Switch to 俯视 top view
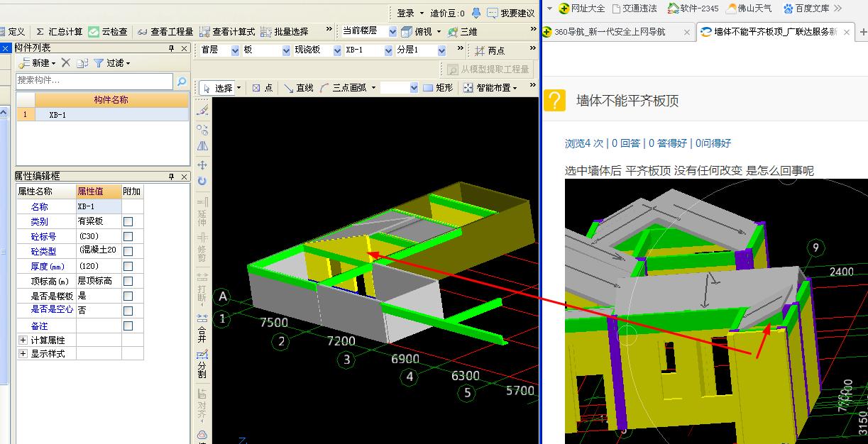Viewport: 868px width, 444px height. (417, 31)
